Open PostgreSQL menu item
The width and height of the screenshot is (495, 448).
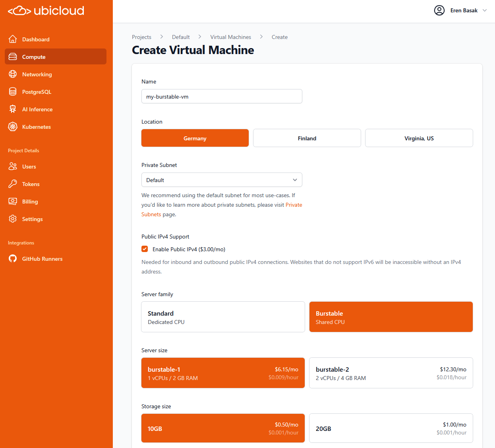(56, 91)
